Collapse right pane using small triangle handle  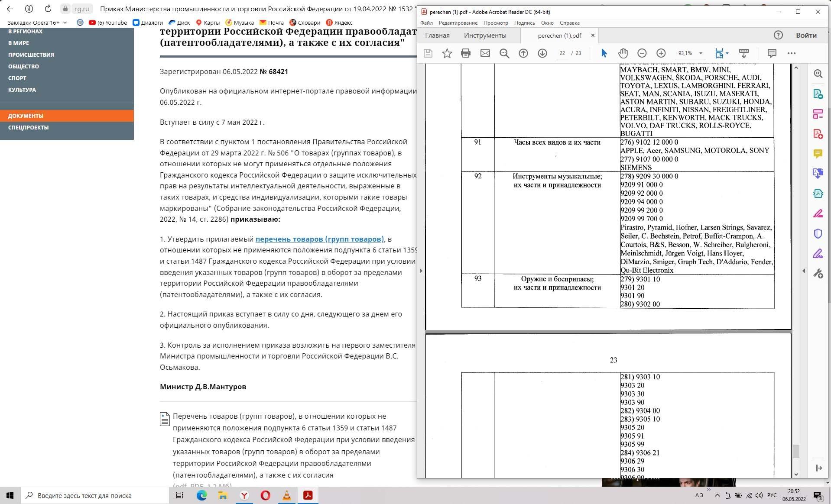(804, 271)
